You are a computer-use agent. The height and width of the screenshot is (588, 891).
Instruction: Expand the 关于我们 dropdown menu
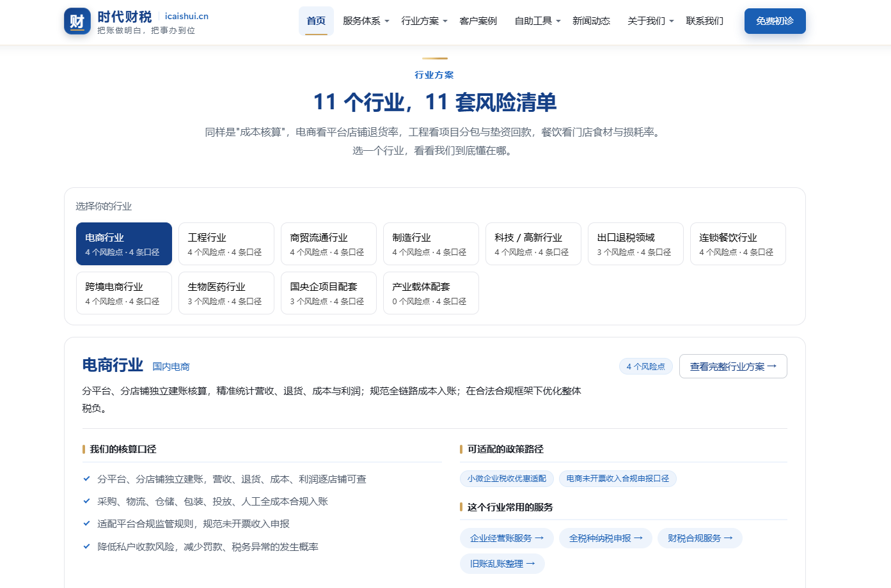(651, 21)
